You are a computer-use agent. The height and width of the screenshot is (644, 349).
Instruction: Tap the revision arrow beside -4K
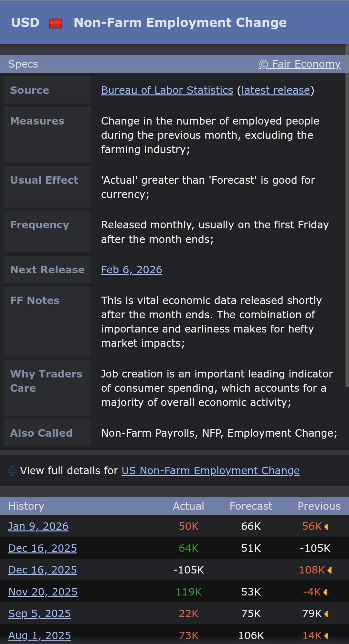click(x=325, y=592)
